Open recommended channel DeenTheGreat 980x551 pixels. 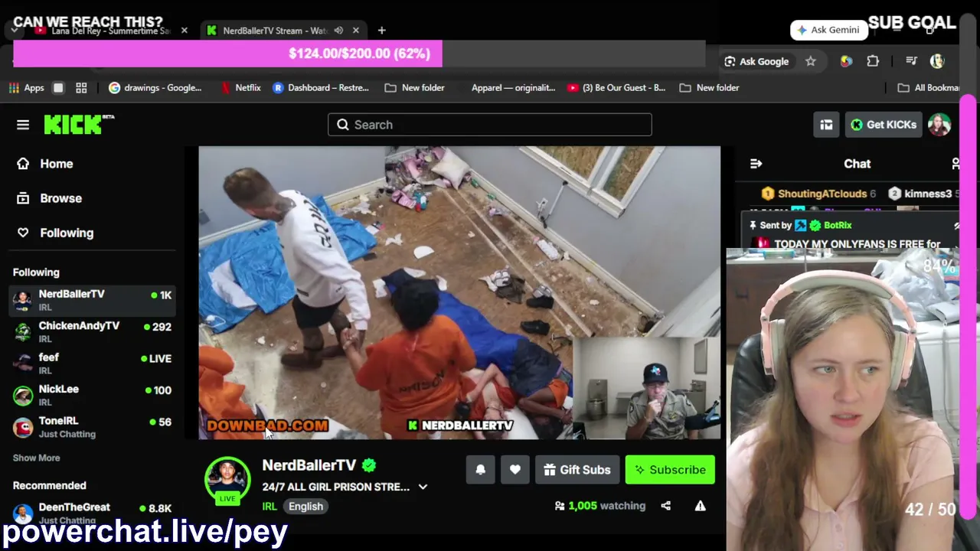click(92, 513)
